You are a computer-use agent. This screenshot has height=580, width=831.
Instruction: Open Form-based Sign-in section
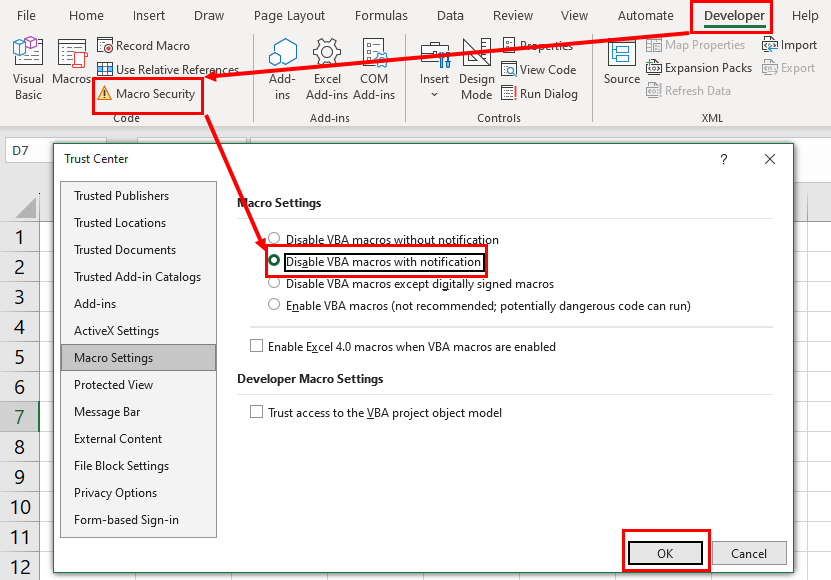click(x=138, y=520)
